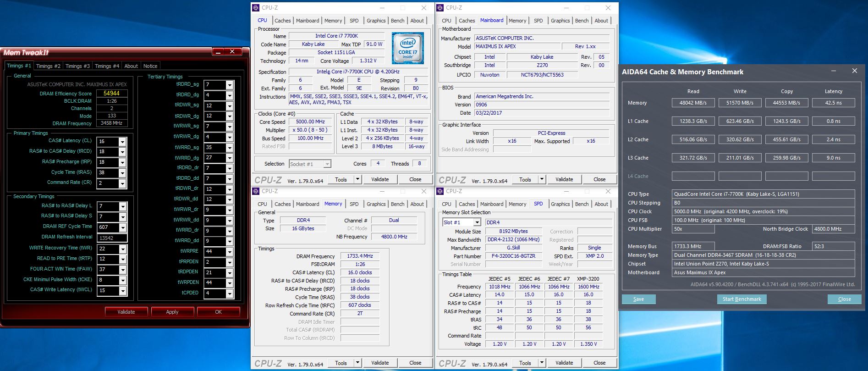This screenshot has width=868, height=371.
Task: Click the Start Benchmark button
Action: tap(742, 299)
